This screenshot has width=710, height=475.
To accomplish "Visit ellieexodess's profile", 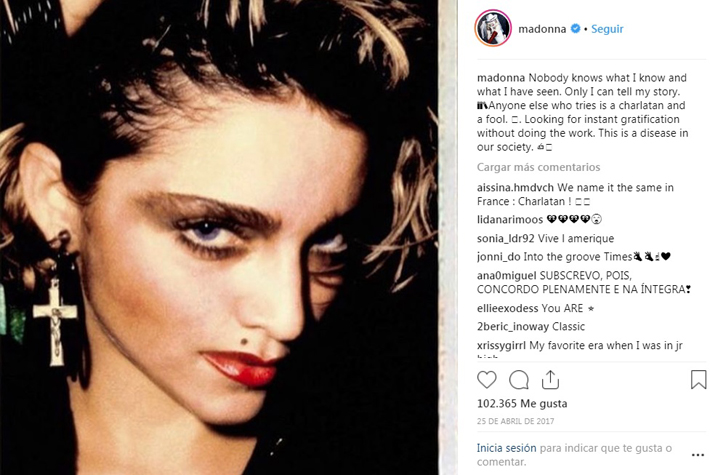I will point(508,308).
